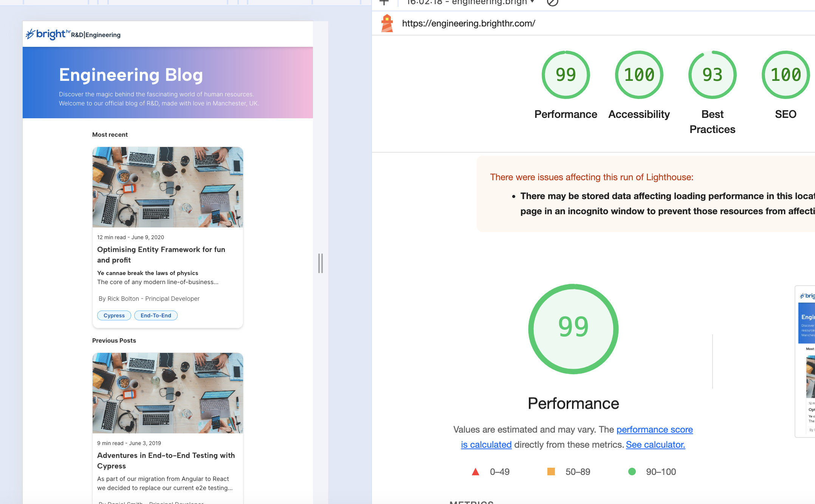
Task: Click the Best Practices score gauge 93
Action: 712,75
